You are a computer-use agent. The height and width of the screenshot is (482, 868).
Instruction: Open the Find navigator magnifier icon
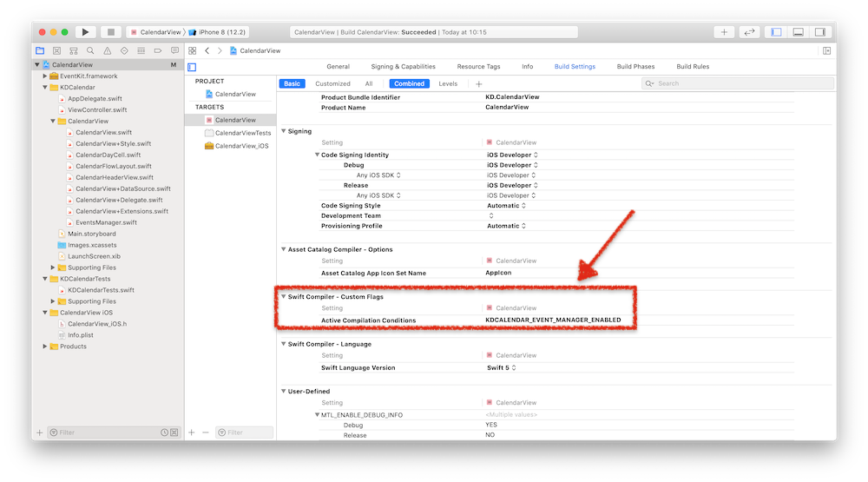90,51
